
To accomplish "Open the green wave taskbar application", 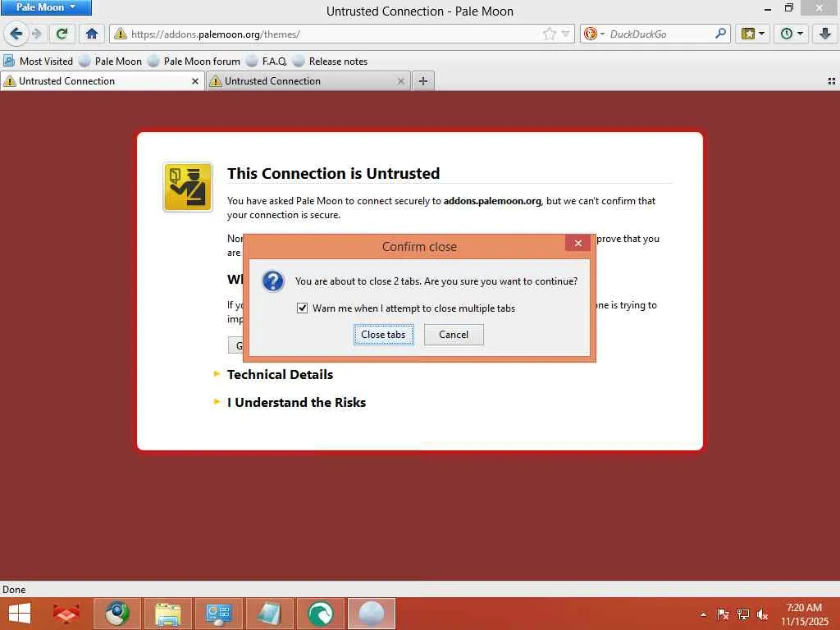I will pyautogui.click(x=320, y=614).
